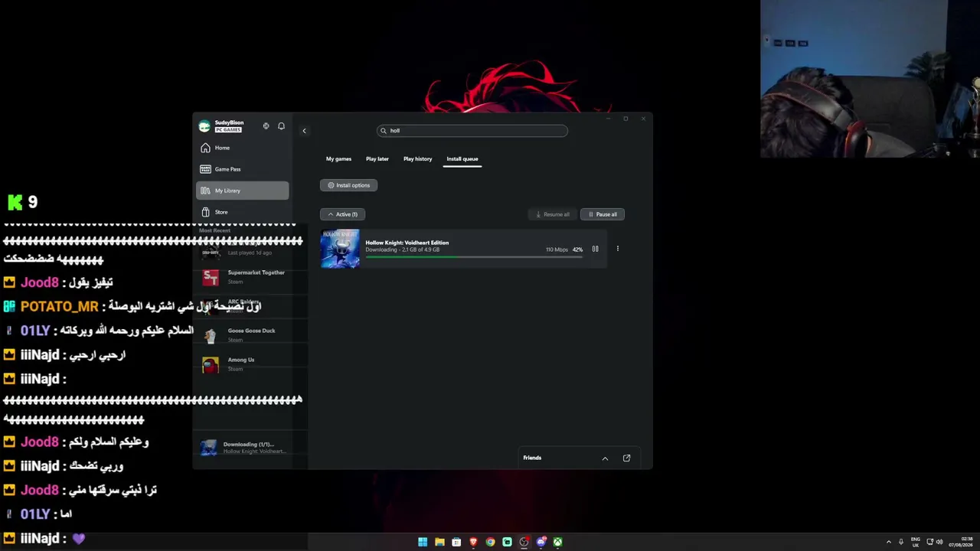Pop out the Friends panel

point(626,458)
